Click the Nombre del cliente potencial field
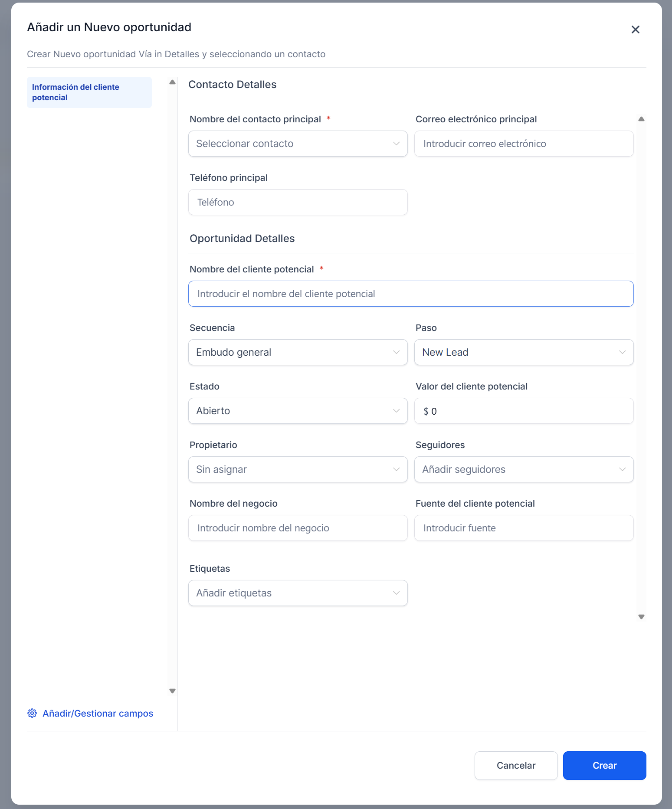 pyautogui.click(x=410, y=294)
